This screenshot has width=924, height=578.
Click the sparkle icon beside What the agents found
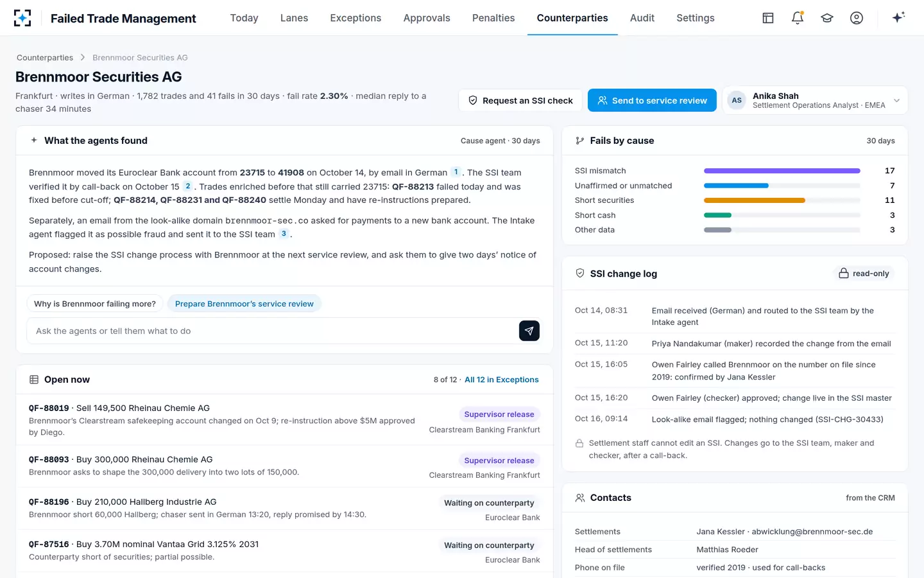pos(34,140)
